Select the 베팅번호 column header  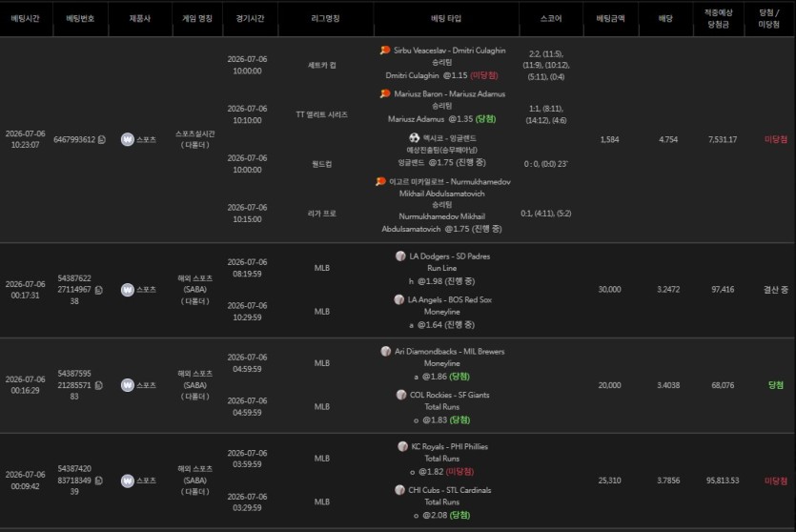click(x=80, y=18)
